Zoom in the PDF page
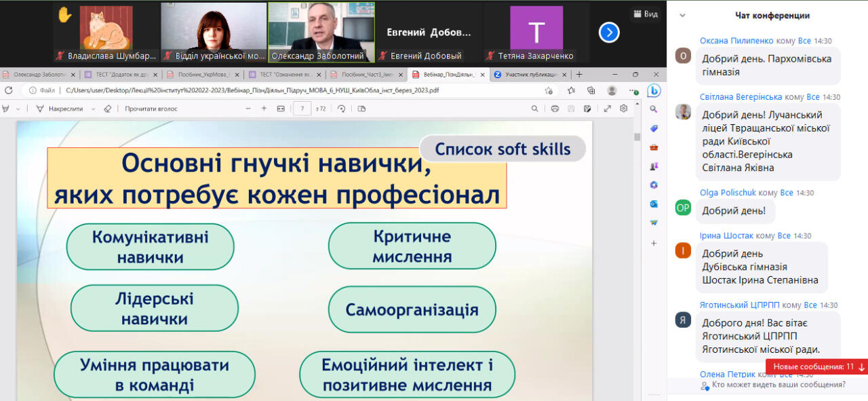 click(x=264, y=109)
